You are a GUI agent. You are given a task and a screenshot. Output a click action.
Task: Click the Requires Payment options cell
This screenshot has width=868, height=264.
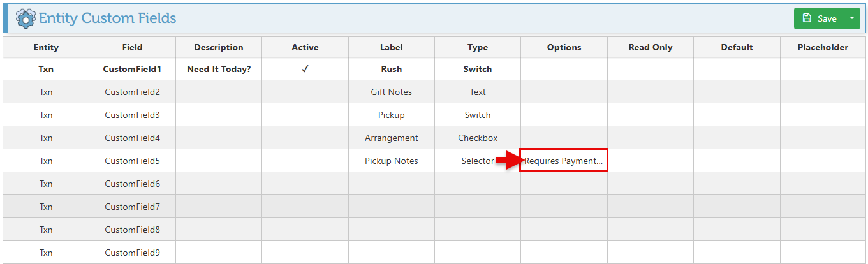tap(564, 161)
